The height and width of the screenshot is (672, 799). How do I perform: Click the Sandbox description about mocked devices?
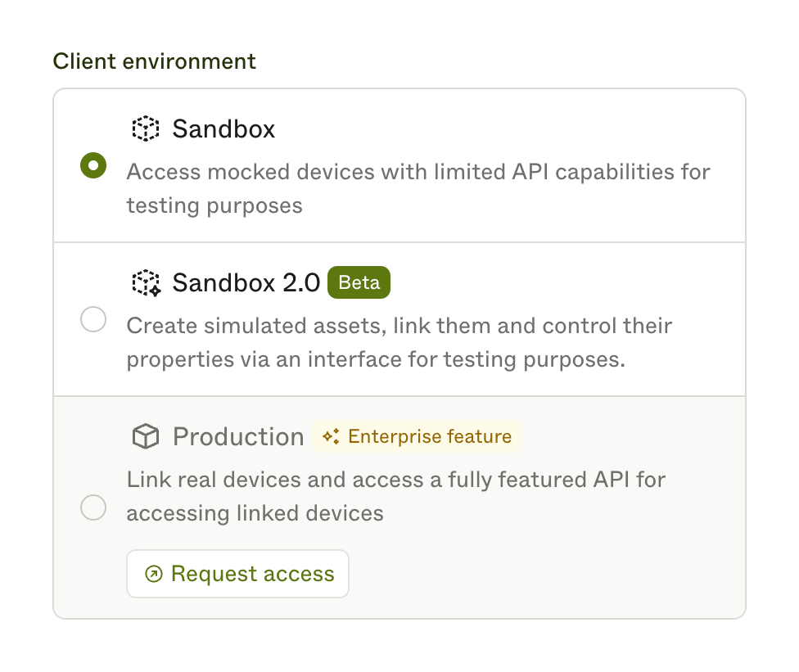coord(418,188)
